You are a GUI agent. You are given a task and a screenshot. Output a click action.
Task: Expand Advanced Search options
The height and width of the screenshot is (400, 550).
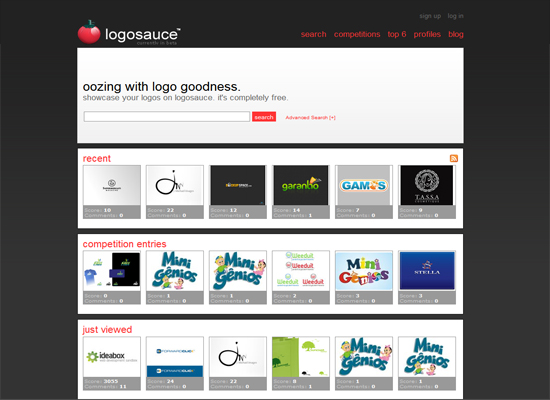point(310,118)
